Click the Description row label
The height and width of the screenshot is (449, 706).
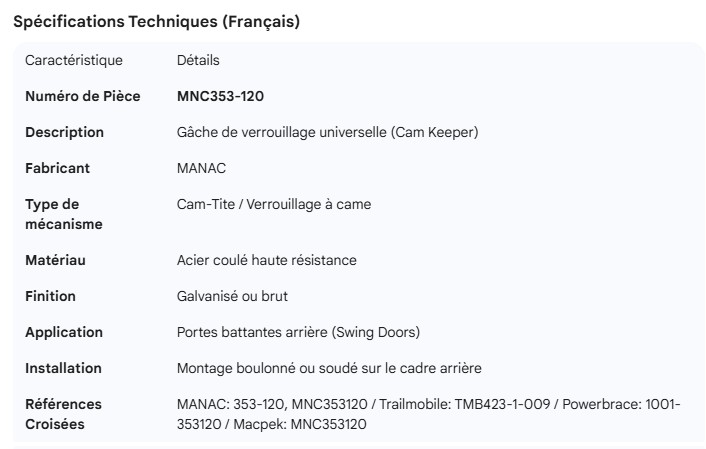click(x=64, y=132)
